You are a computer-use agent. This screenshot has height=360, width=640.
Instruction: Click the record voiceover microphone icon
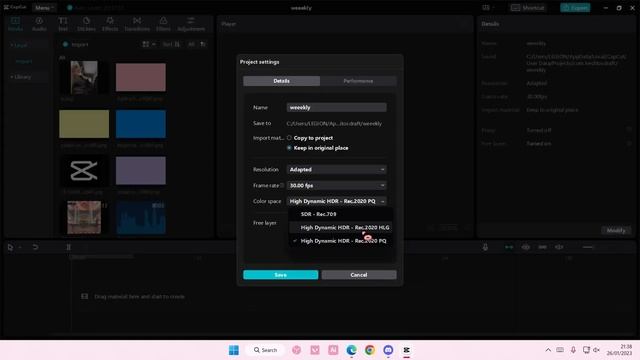click(x=485, y=247)
